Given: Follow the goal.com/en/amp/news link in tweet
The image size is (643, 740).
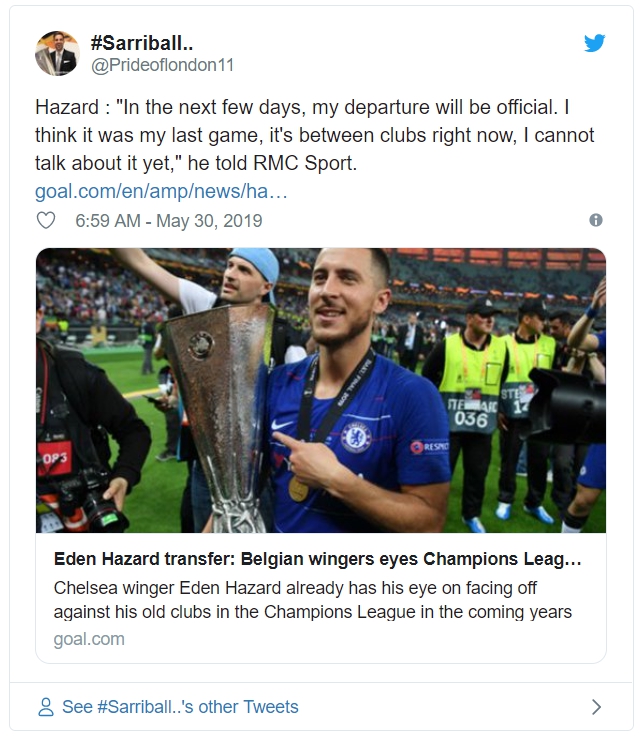Looking at the screenshot, I should tap(161, 190).
